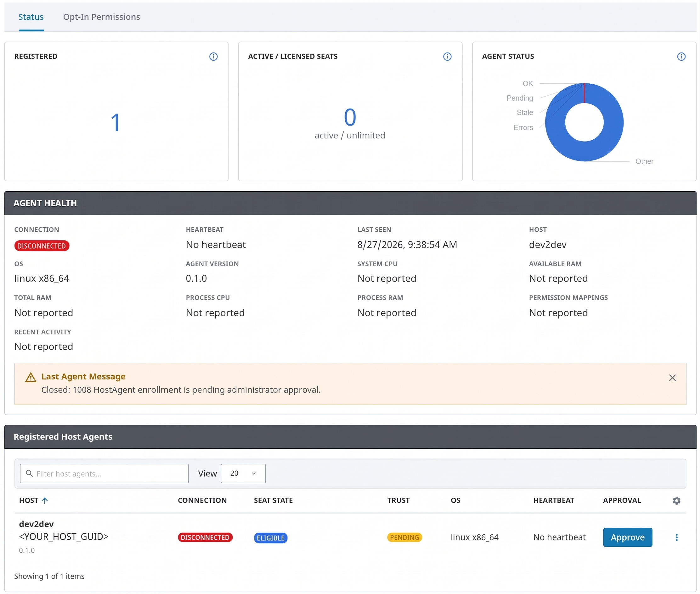
Task: Click the warning triangle icon in alert
Action: (x=31, y=377)
